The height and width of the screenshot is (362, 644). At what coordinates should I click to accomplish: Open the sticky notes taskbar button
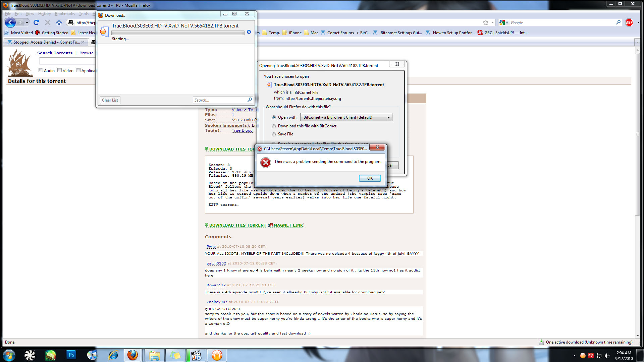click(175, 355)
